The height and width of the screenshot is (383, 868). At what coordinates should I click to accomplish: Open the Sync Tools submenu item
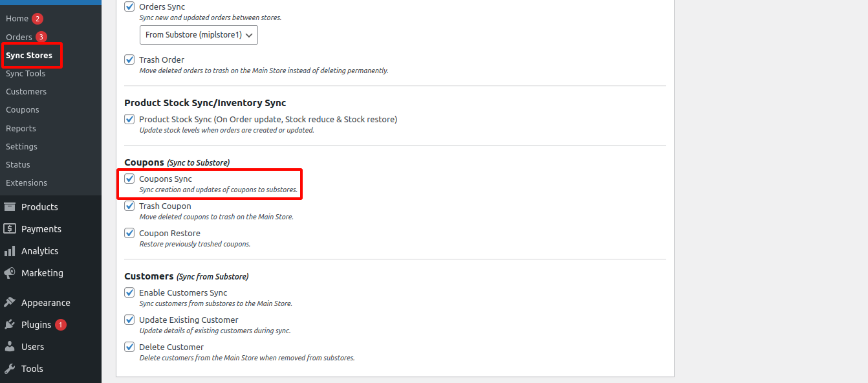(26, 74)
